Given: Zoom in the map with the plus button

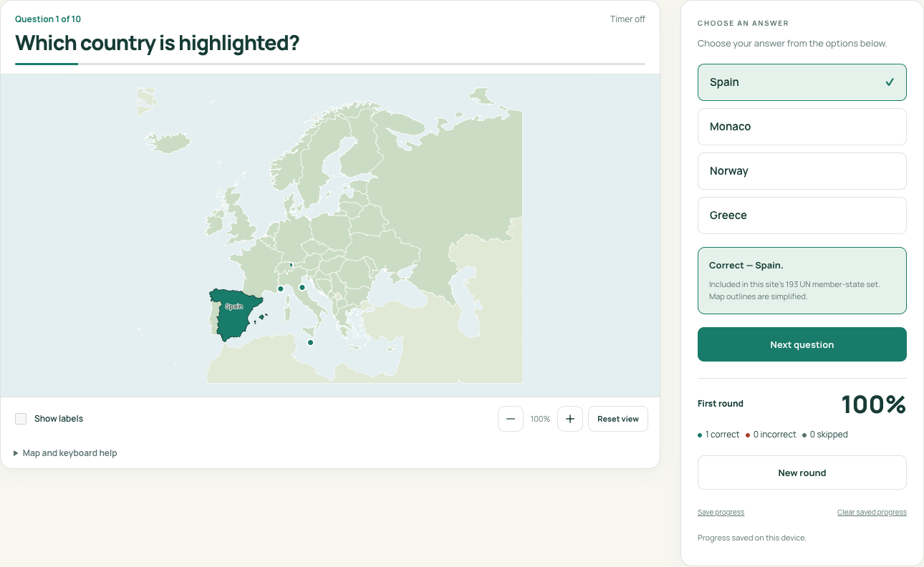Looking at the screenshot, I should click(x=569, y=419).
